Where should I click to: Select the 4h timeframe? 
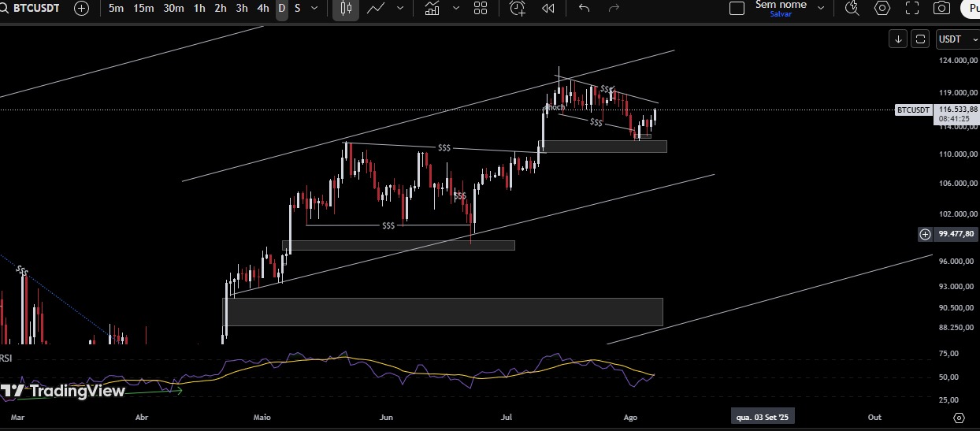tap(263, 9)
